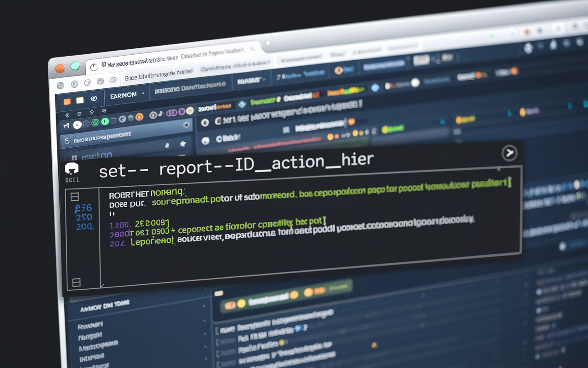
Task: Click the round arrow button on the dark panel
Action: click(x=509, y=153)
